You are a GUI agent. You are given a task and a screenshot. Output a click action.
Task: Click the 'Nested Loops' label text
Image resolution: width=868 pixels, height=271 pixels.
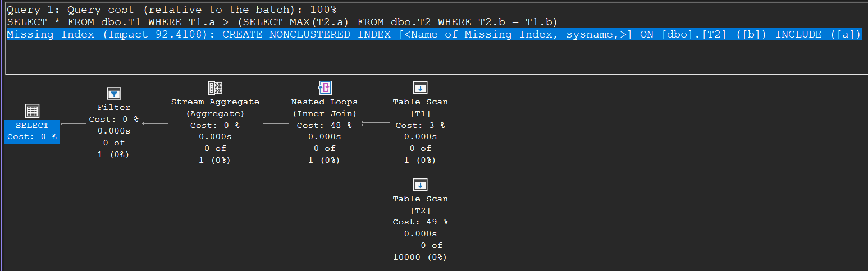(325, 102)
